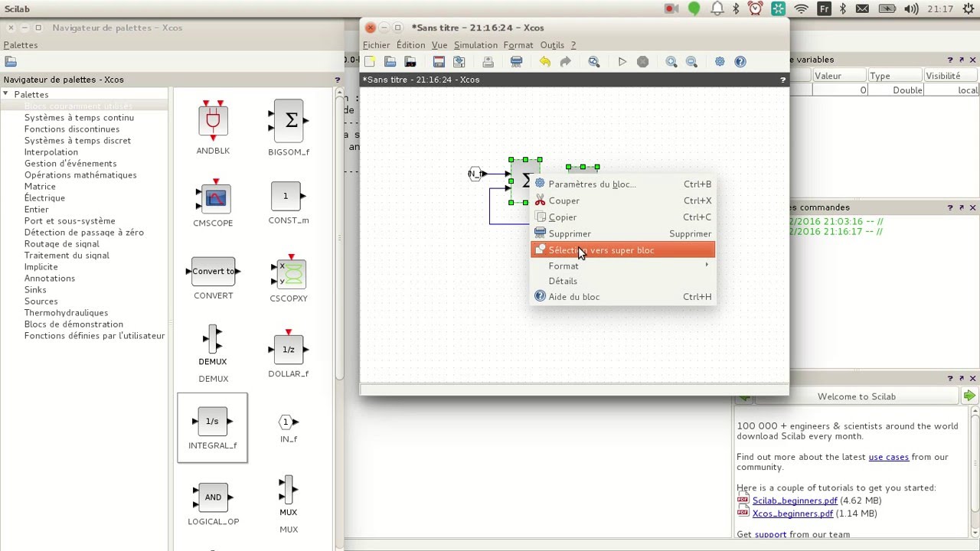The height and width of the screenshot is (551, 980).
Task: Select the CSCOPXY block in palette
Action: (x=289, y=279)
